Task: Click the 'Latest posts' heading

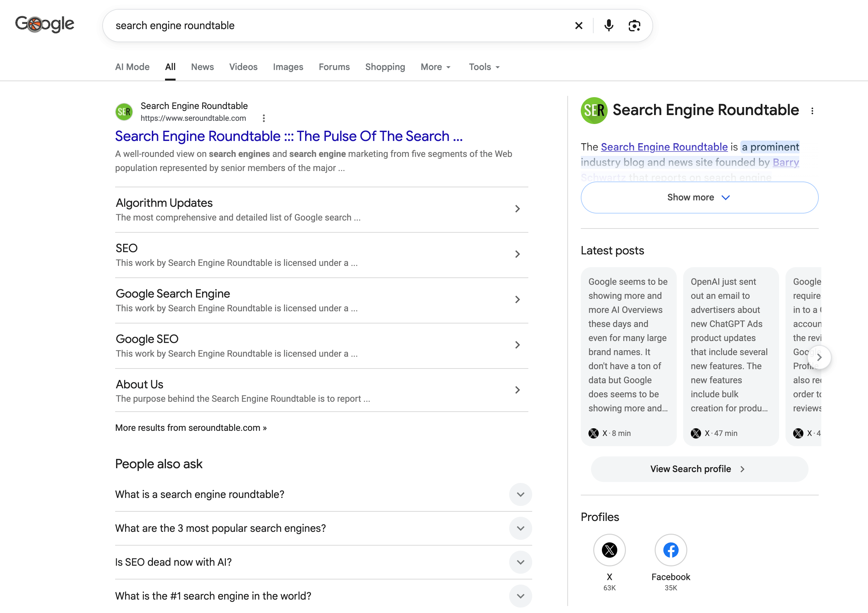Action: tap(612, 251)
